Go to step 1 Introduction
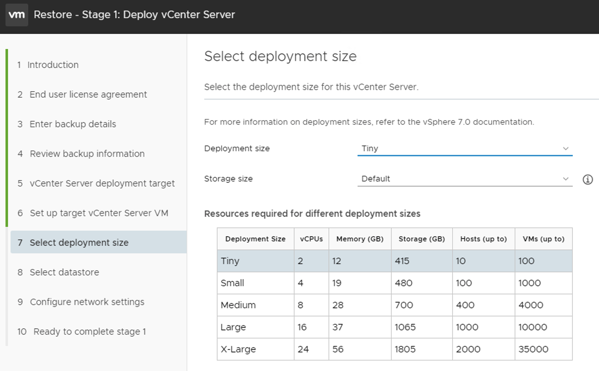Image resolution: width=599 pixels, height=371 pixels. (48, 65)
